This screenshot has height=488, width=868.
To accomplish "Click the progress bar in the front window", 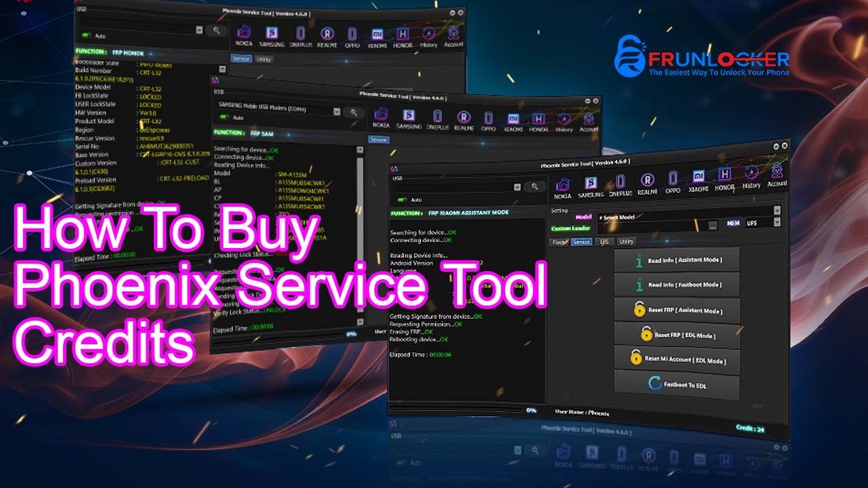I will [456, 410].
